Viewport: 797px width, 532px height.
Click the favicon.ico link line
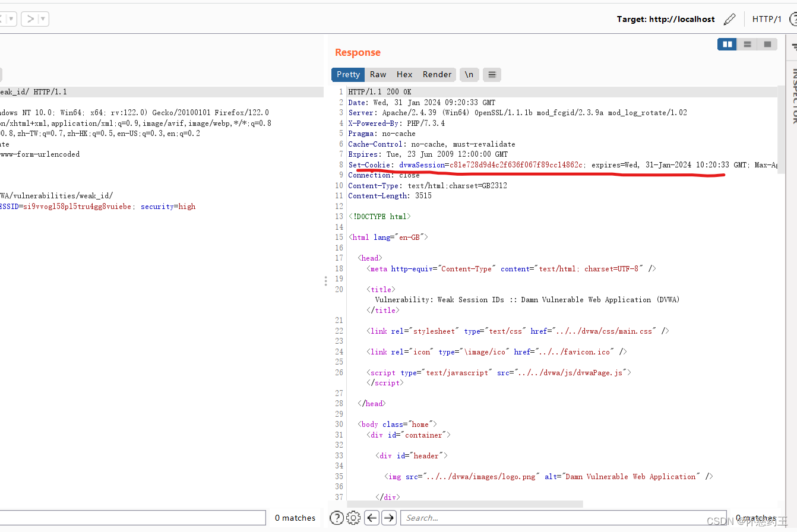click(496, 351)
